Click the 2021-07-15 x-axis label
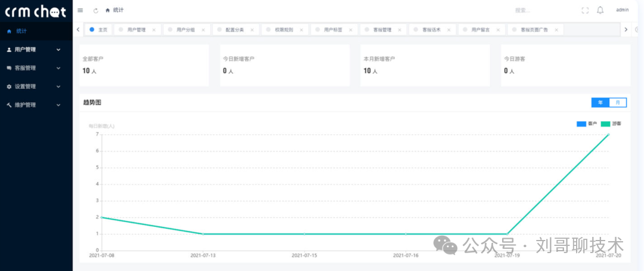Screen dimensions: 644x271 [x=304, y=255]
